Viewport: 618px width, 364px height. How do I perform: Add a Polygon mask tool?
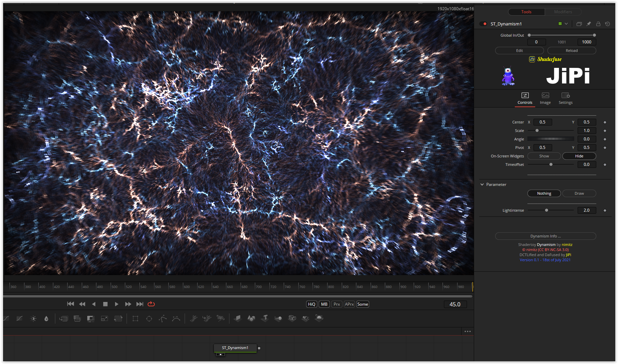163,319
